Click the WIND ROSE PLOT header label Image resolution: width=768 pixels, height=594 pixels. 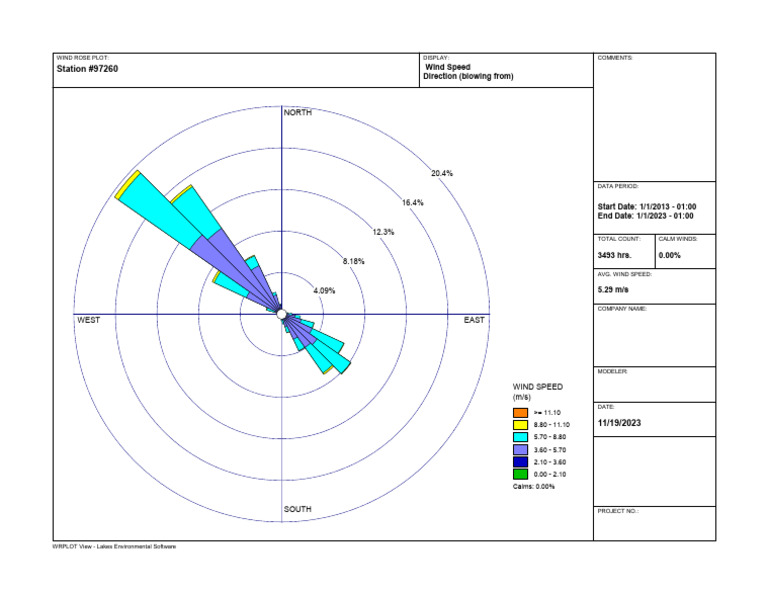click(x=82, y=58)
